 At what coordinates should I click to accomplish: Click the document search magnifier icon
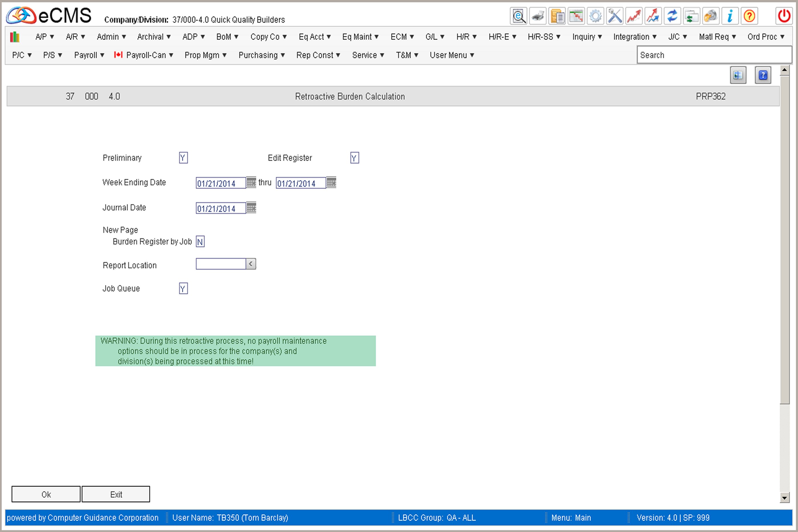pyautogui.click(x=518, y=16)
